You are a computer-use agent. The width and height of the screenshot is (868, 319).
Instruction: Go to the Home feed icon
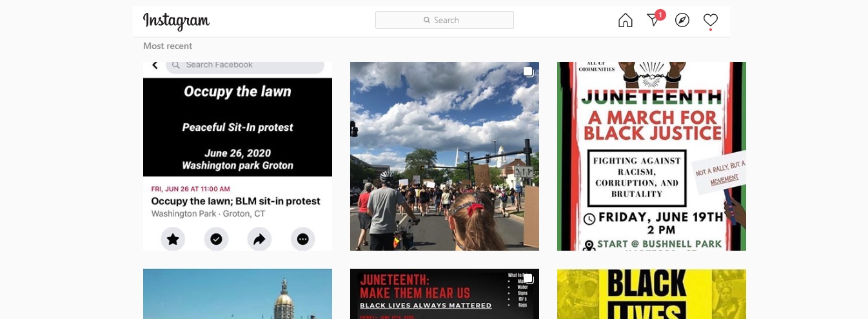coord(625,21)
